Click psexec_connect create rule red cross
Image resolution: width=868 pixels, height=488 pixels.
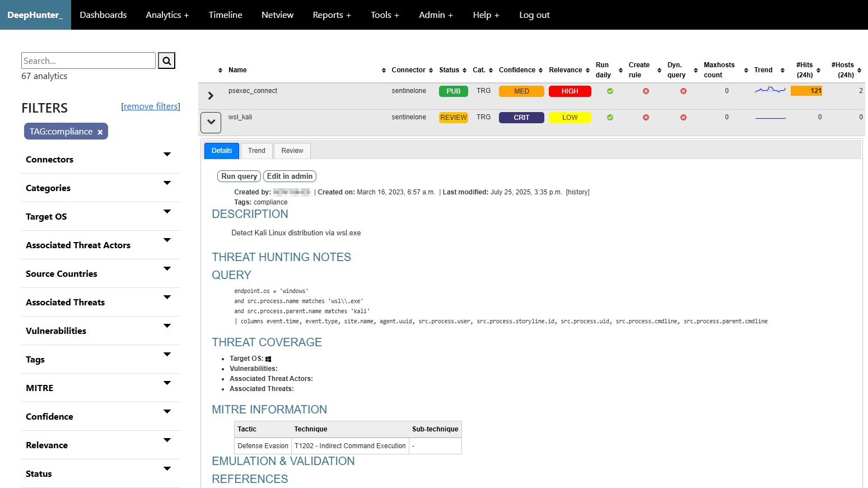pyautogui.click(x=646, y=91)
